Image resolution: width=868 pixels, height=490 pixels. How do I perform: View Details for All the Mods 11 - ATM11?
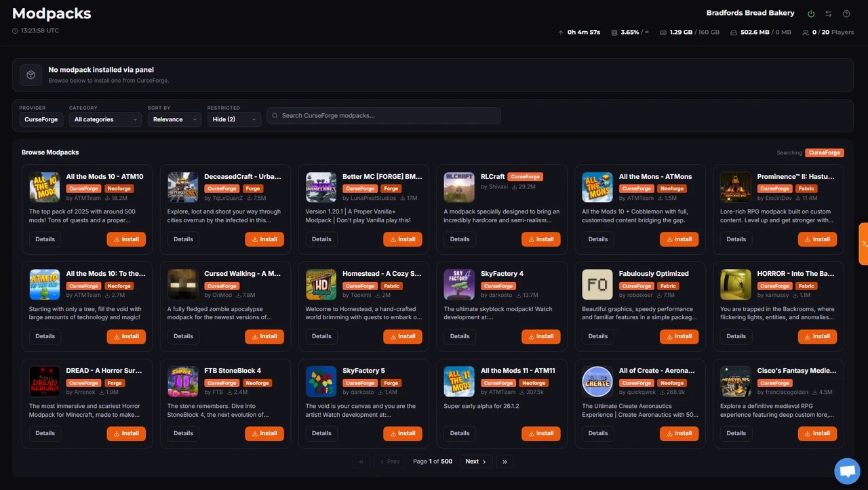460,433
